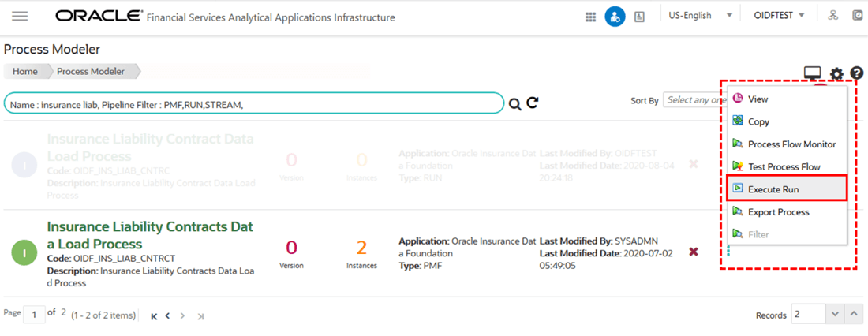Delete the OIDF_INS_LIAB_CNTRC process with X icon

pos(693,164)
